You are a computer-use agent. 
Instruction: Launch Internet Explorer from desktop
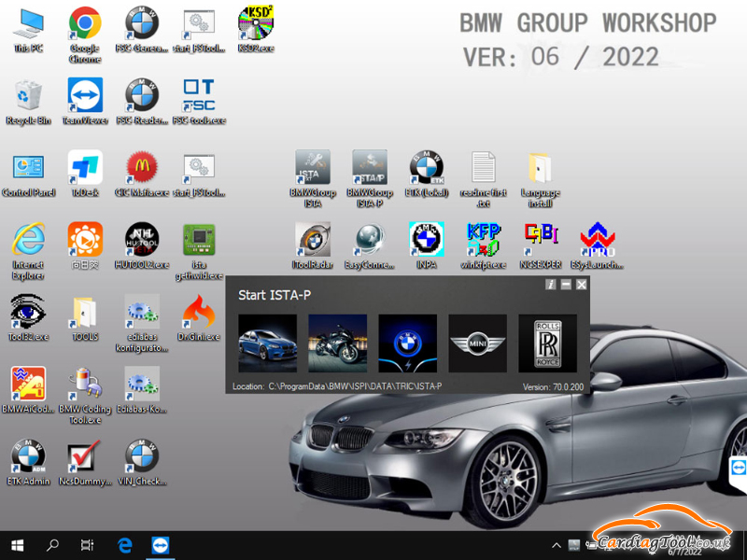(x=28, y=251)
